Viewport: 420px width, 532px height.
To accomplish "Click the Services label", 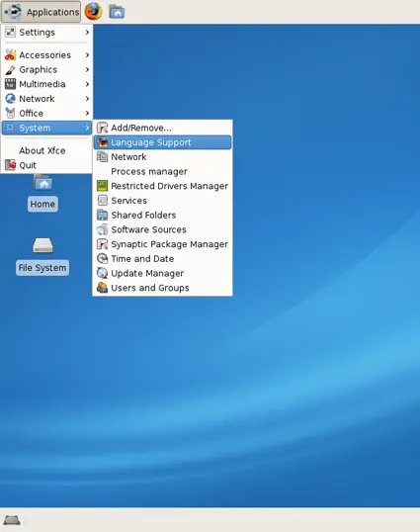I will pyautogui.click(x=128, y=201).
